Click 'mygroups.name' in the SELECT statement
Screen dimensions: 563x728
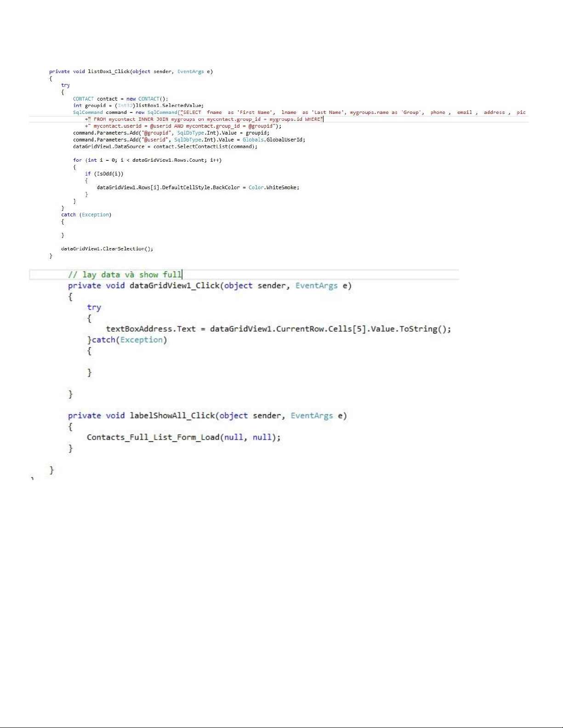369,113
